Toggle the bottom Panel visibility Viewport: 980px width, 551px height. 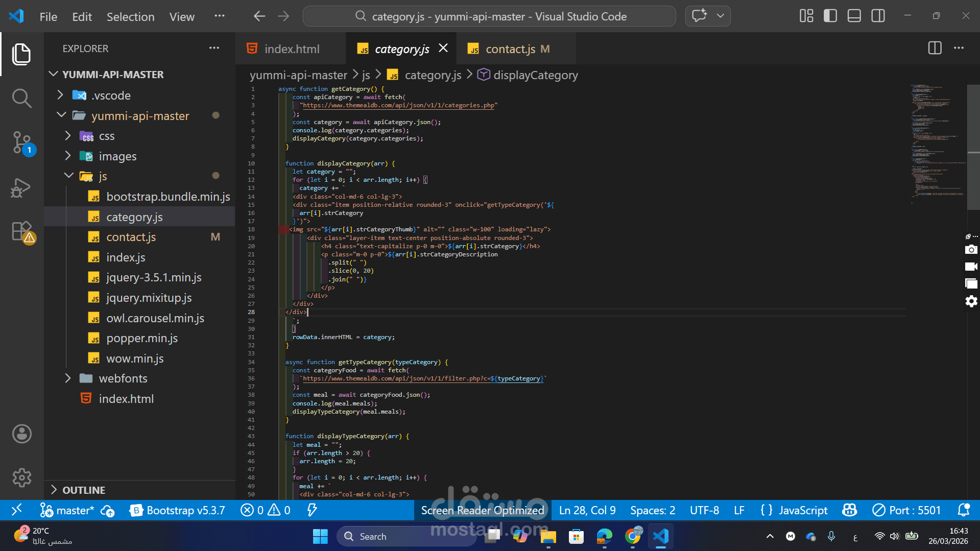(x=854, y=16)
